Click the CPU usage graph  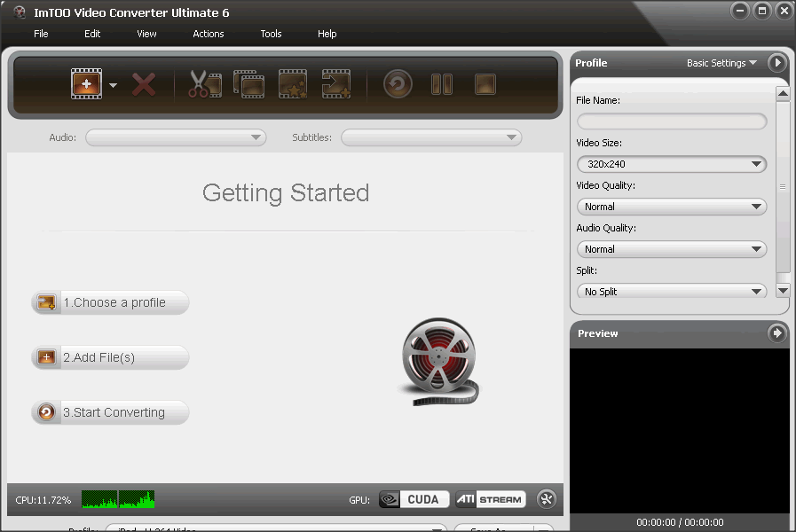[118, 499]
